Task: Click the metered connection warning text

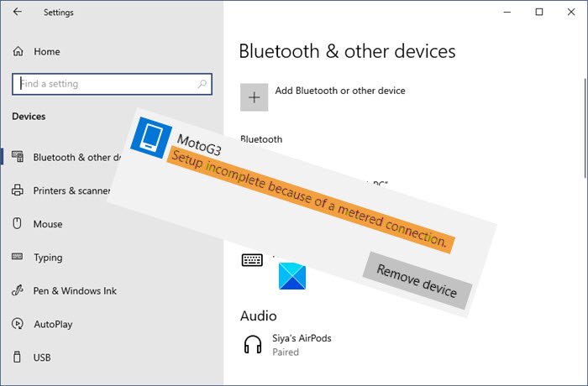Action: click(x=311, y=200)
